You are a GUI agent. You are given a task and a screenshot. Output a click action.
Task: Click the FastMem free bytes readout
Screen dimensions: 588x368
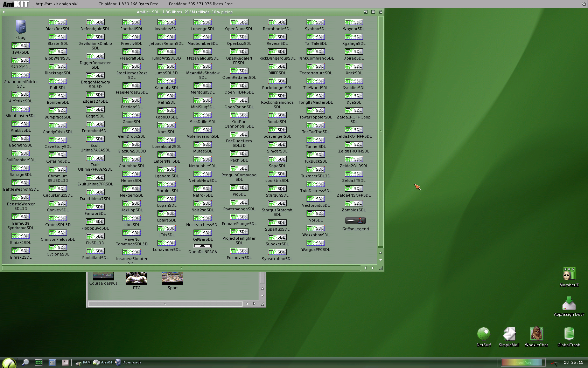[201, 4]
